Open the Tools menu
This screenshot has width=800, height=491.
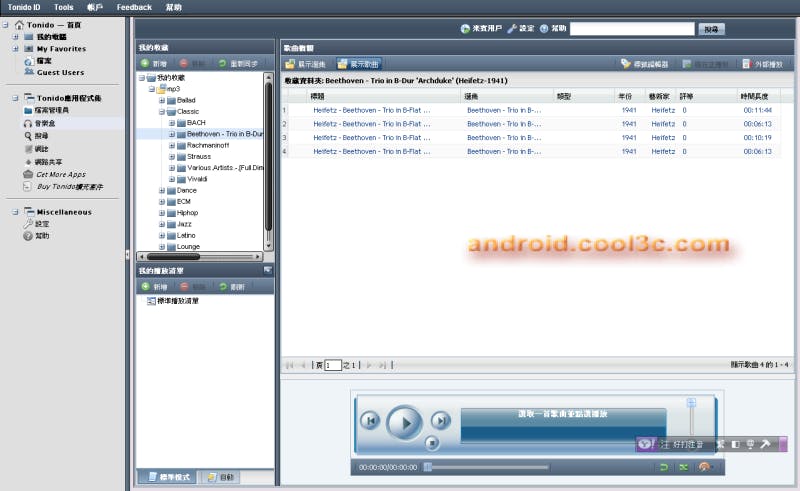point(63,7)
